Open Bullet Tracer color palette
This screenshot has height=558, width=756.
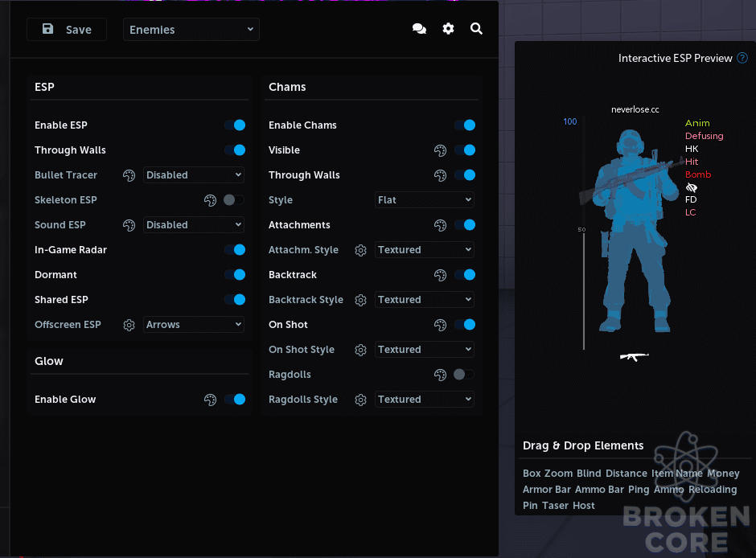(129, 175)
